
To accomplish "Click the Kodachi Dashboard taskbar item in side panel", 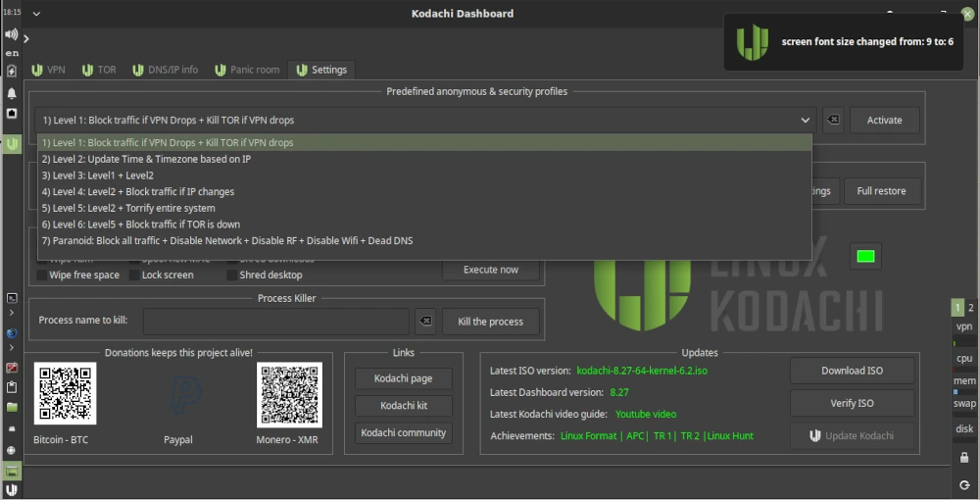I will (12, 144).
